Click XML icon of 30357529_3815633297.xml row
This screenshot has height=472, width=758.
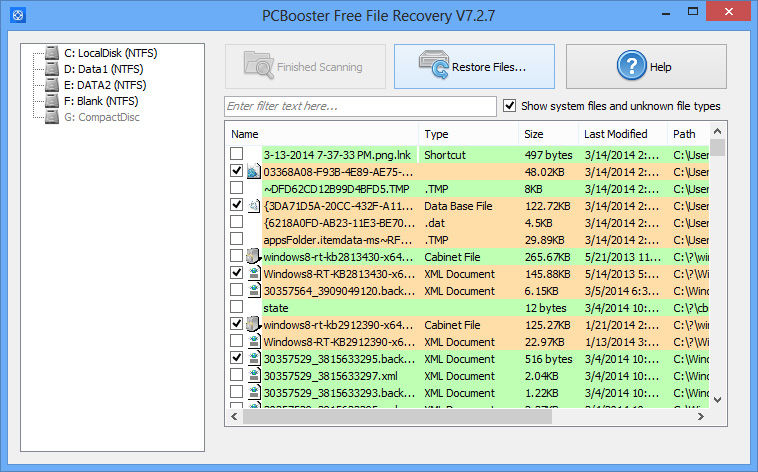254,376
